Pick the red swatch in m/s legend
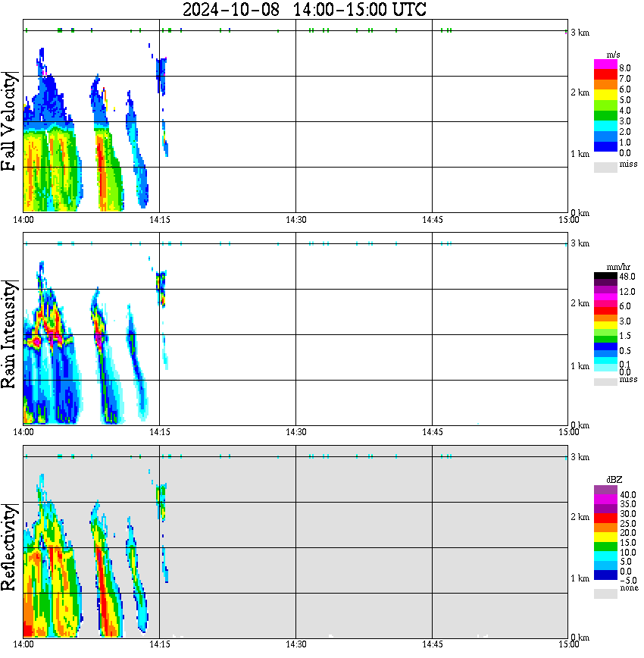Viewport: 644px width, 658px height. point(605,74)
